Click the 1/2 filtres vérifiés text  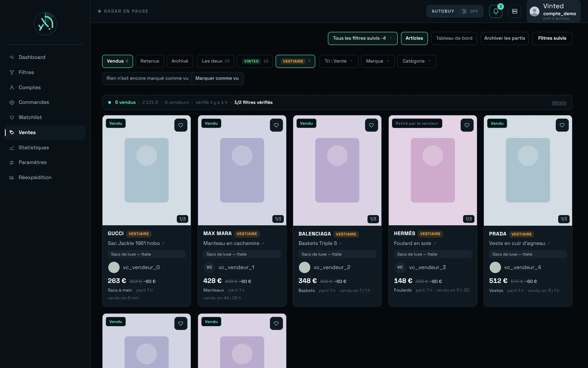pyautogui.click(x=254, y=103)
